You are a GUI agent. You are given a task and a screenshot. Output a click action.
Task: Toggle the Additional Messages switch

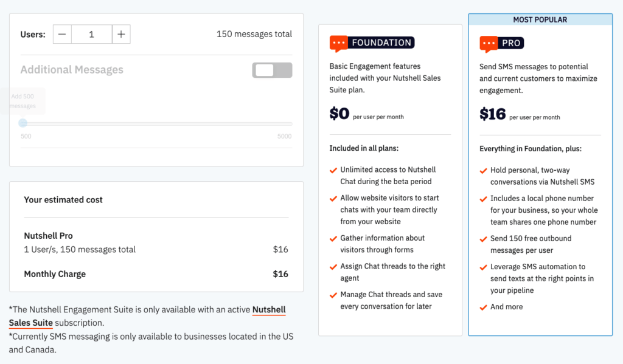272,70
